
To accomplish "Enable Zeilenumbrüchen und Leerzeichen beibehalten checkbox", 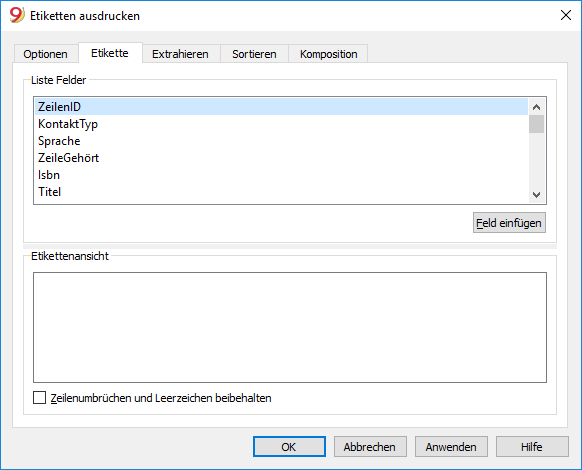I will coord(39,398).
